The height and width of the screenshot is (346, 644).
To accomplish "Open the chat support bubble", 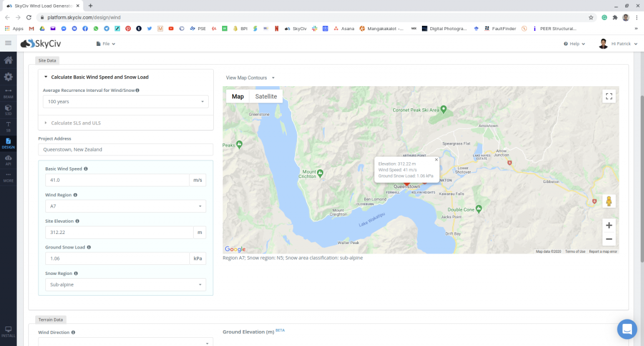I will tap(626, 329).
